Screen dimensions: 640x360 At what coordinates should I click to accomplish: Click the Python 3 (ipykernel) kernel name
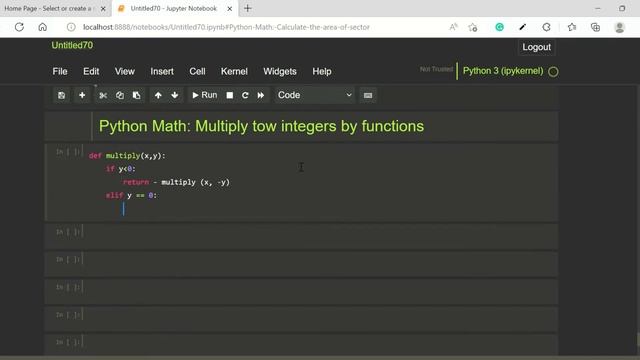click(503, 71)
